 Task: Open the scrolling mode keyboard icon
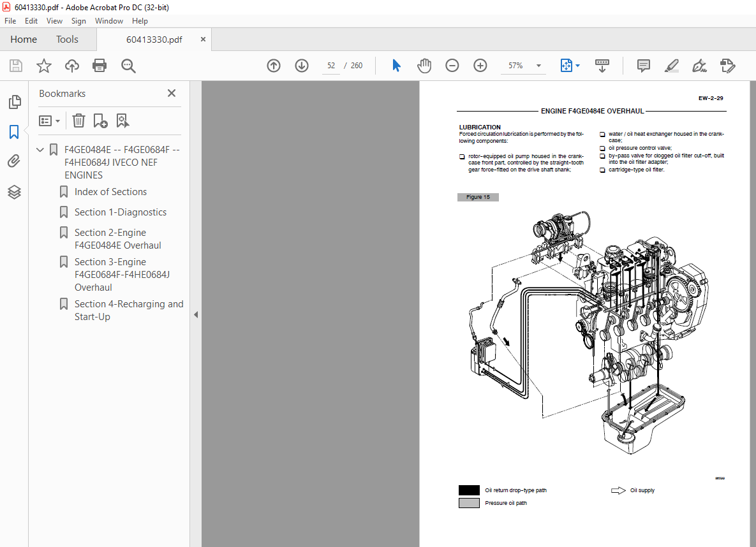tap(602, 66)
